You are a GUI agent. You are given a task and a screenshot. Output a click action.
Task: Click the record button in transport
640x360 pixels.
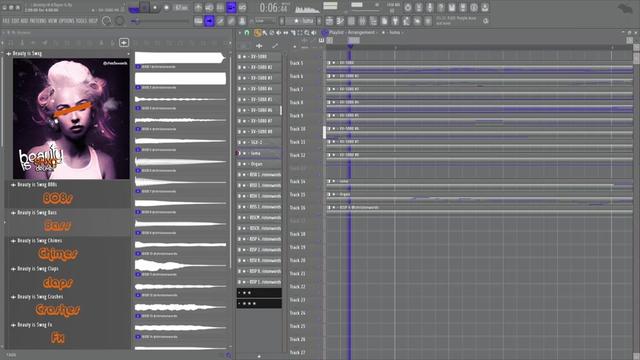click(x=166, y=7)
